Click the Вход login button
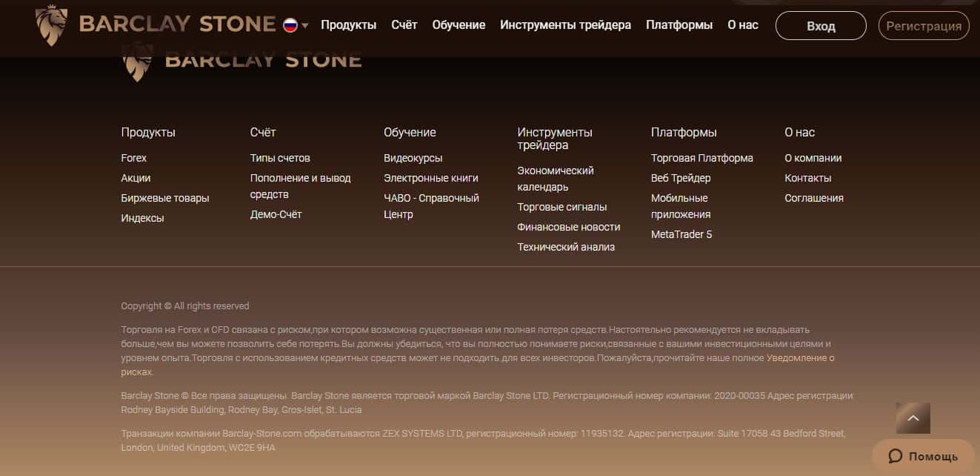This screenshot has height=476, width=980. [x=821, y=26]
